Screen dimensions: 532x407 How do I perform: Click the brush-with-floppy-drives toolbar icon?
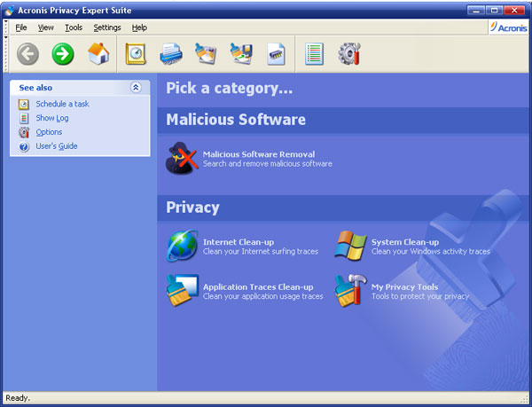click(241, 54)
